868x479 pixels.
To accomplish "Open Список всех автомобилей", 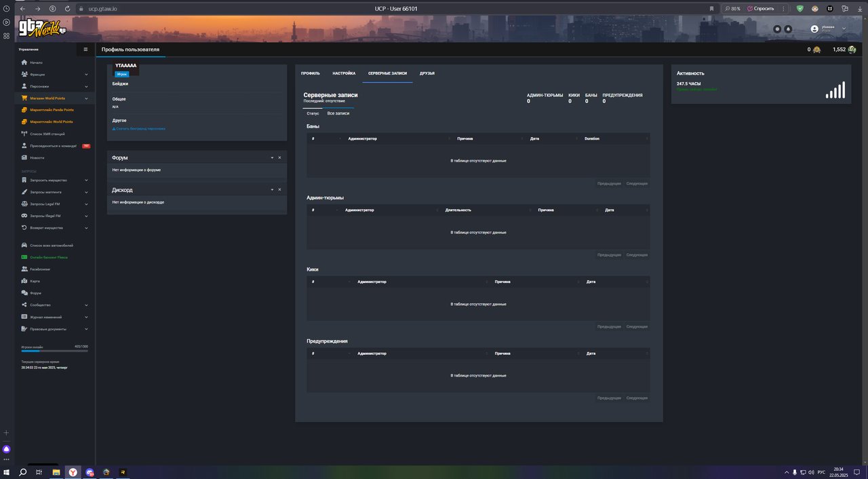I will (x=52, y=246).
